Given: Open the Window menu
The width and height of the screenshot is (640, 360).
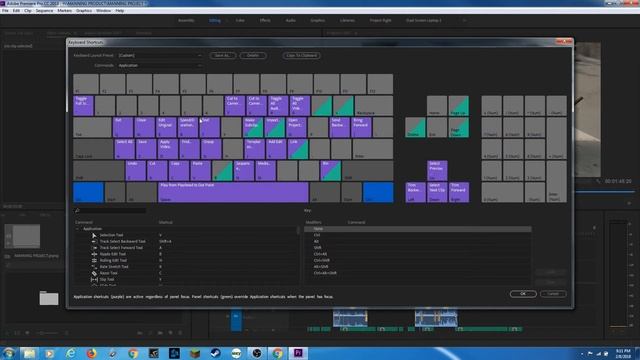Looking at the screenshot, I should [103, 11].
